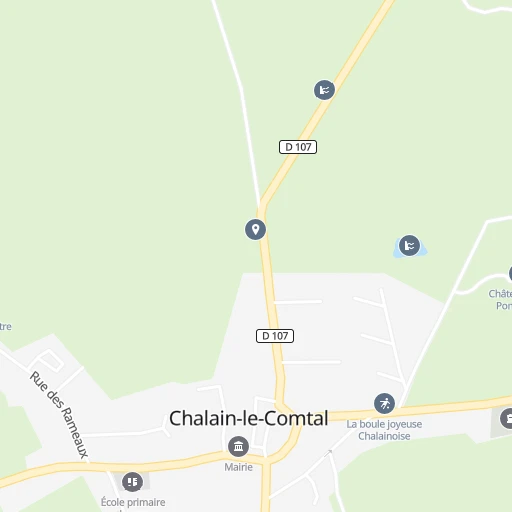Viewport: 512px width, 512px height.
Task: Click the small blue pond area
Action: [x=410, y=249]
